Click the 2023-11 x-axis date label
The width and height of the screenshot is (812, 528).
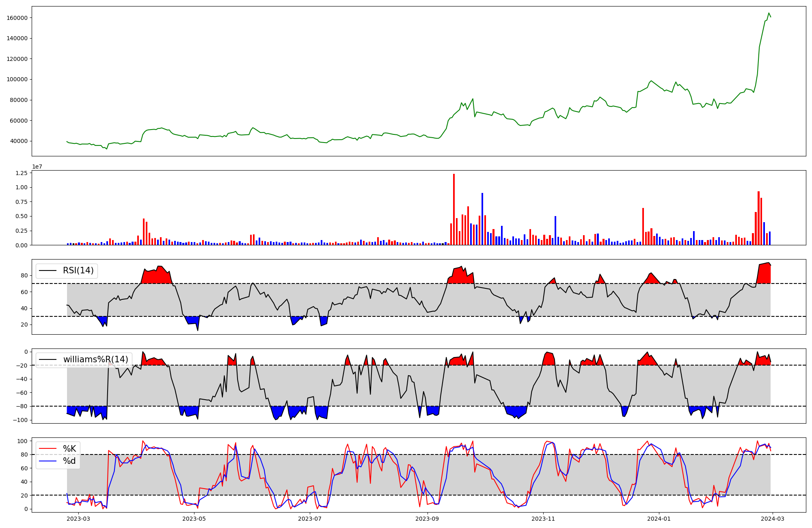tap(543, 519)
